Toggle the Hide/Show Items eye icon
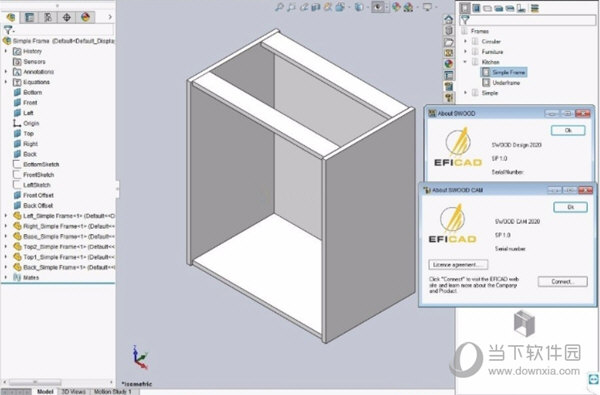This screenshot has width=600, height=395. point(378,7)
